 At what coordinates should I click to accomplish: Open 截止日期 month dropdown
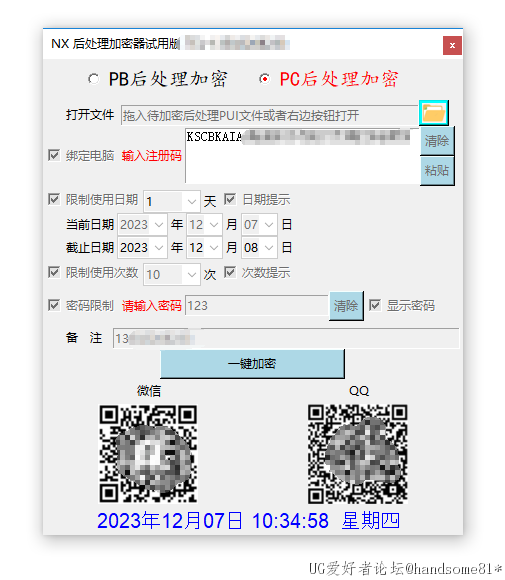(204, 247)
